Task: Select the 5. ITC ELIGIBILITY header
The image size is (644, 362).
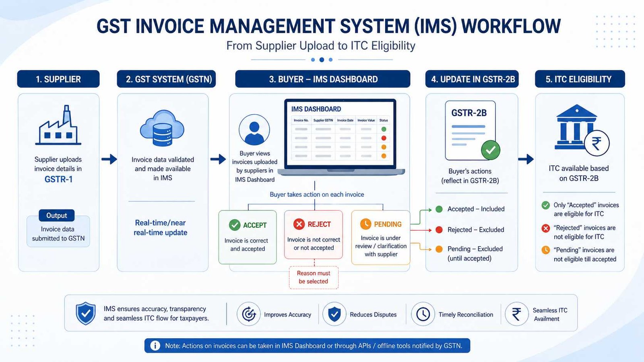Action: 580,79
